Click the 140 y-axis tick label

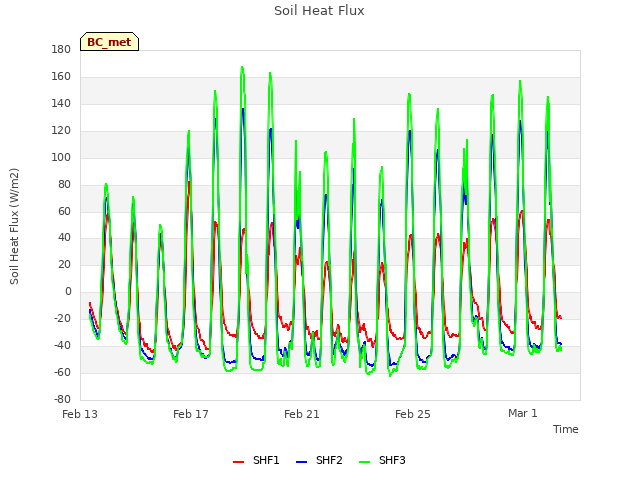point(61,104)
